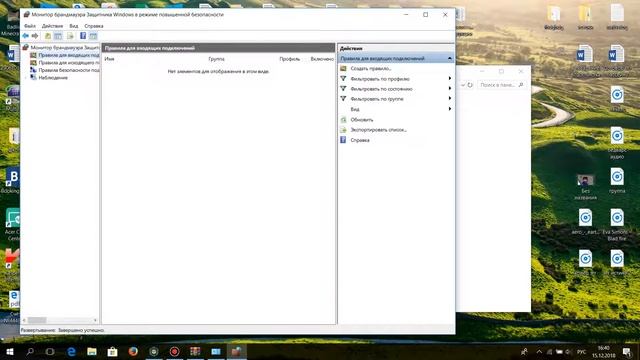Viewport: 640px width, 360px height.
Task: Click the help icon beside Справка action
Action: [343, 140]
